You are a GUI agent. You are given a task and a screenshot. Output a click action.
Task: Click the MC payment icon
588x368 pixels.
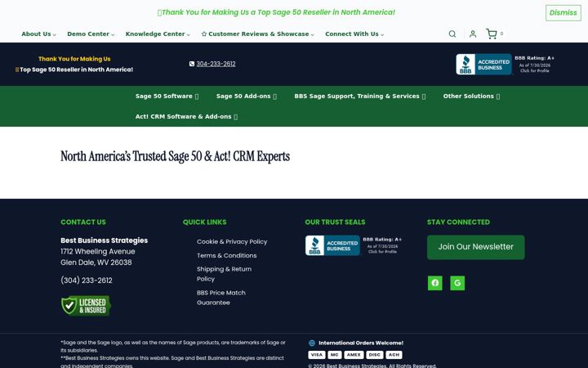[x=335, y=355]
